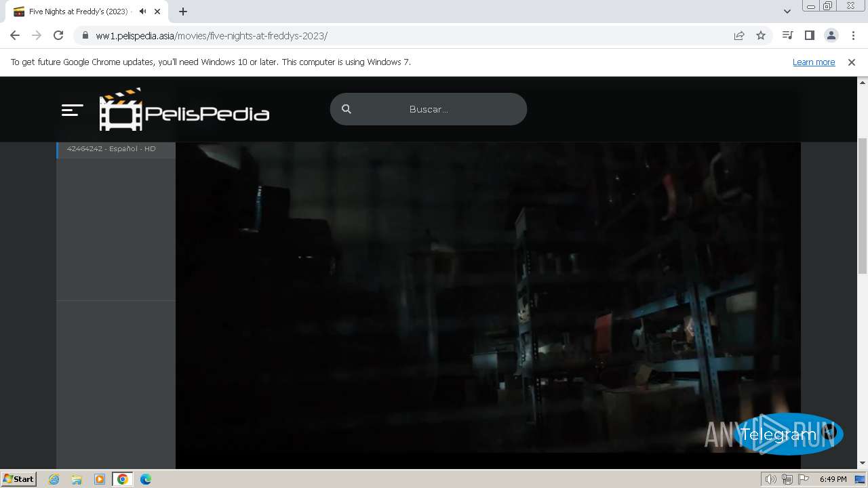Open the Chrome three-dot menu
This screenshot has width=868, height=488.
(853, 35)
